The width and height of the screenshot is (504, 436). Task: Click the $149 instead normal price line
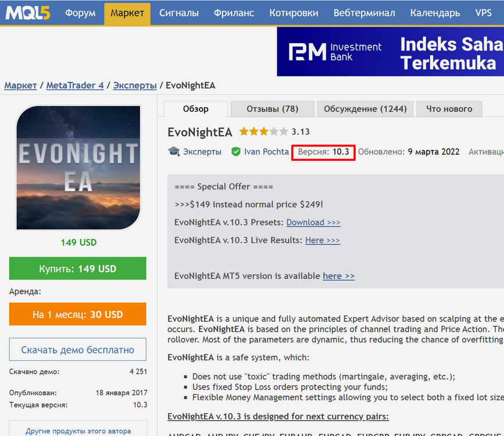coord(249,205)
